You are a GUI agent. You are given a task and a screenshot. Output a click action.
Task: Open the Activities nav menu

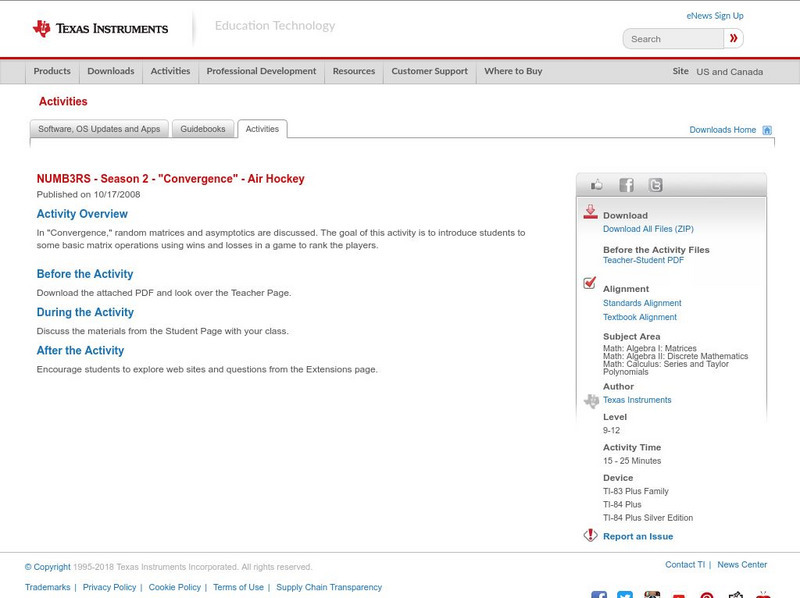point(170,71)
